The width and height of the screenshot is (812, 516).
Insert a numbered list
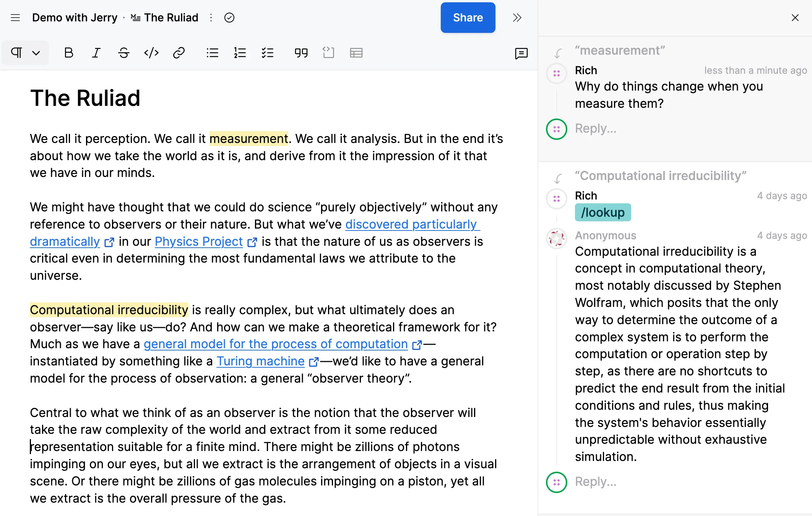[240, 53]
